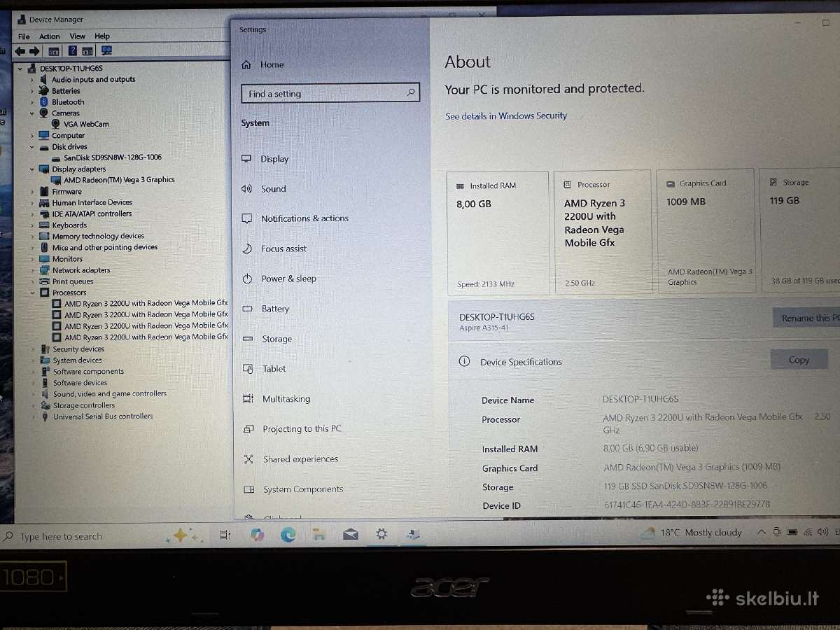Viewport: 840px width, 630px height.
Task: Open Microsoft Edge from the taskbar
Action: tap(288, 535)
